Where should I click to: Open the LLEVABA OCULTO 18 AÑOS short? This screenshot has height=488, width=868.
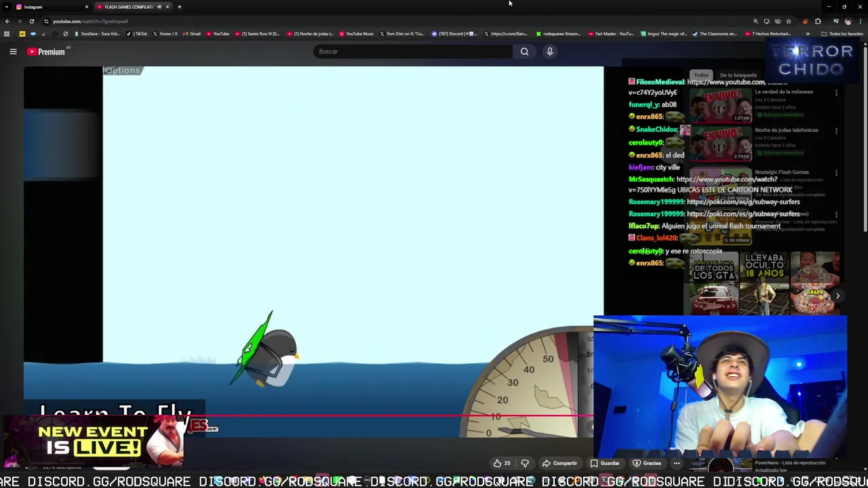pyautogui.click(x=765, y=283)
